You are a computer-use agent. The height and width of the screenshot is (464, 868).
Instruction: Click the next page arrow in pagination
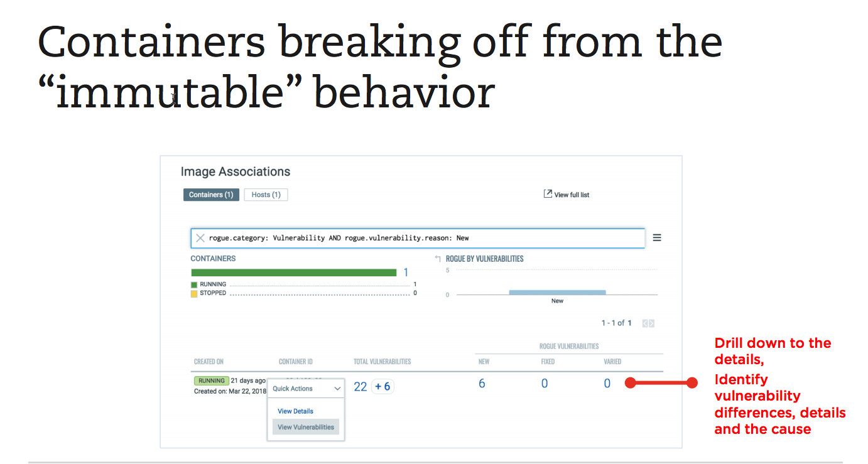coord(652,323)
